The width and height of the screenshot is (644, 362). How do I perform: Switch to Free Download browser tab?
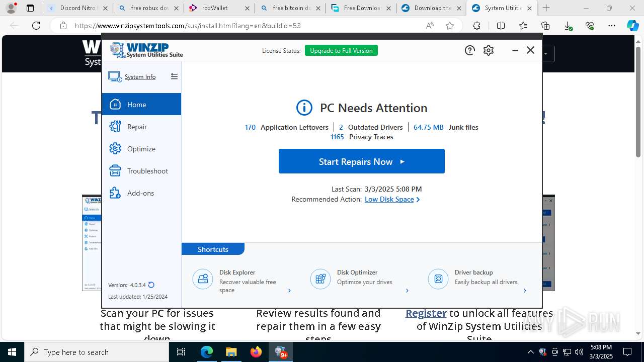(360, 8)
